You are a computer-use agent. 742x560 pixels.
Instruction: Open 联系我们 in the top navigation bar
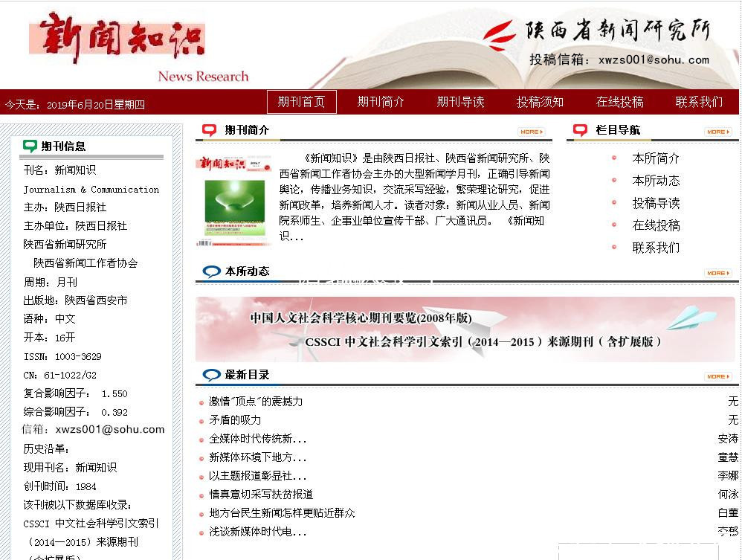(x=699, y=102)
